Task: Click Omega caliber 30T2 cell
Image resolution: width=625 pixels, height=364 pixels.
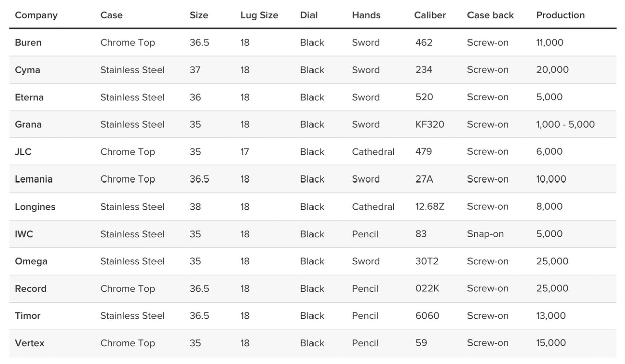Action: [427, 261]
